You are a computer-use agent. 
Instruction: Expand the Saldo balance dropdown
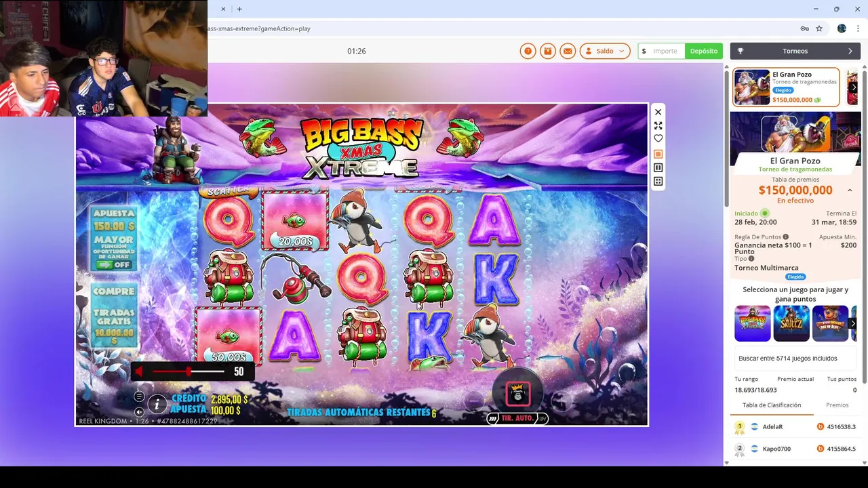coord(605,51)
